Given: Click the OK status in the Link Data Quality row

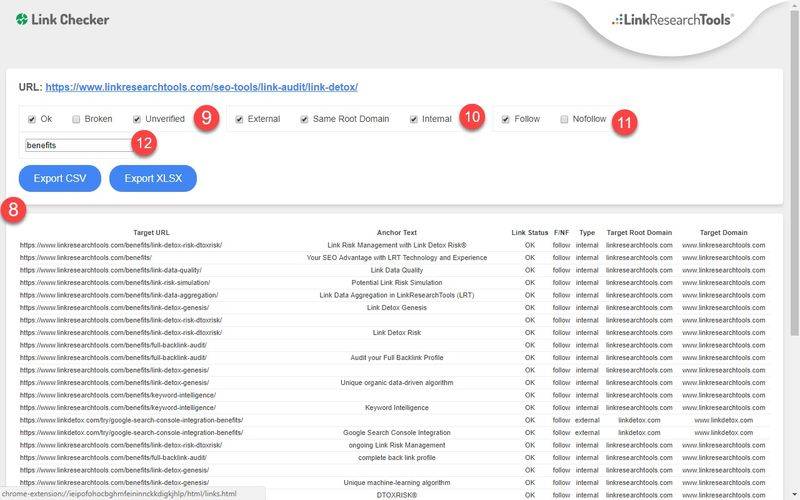Looking at the screenshot, I should pos(530,270).
